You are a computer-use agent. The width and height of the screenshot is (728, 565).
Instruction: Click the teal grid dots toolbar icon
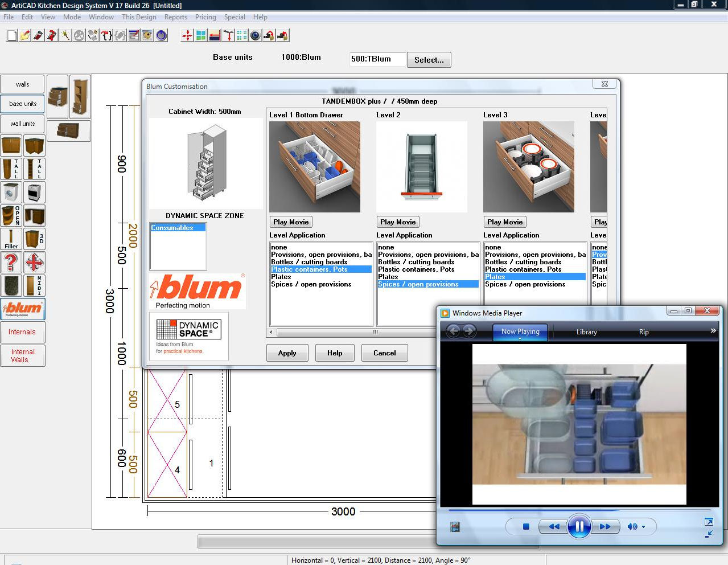(x=241, y=36)
